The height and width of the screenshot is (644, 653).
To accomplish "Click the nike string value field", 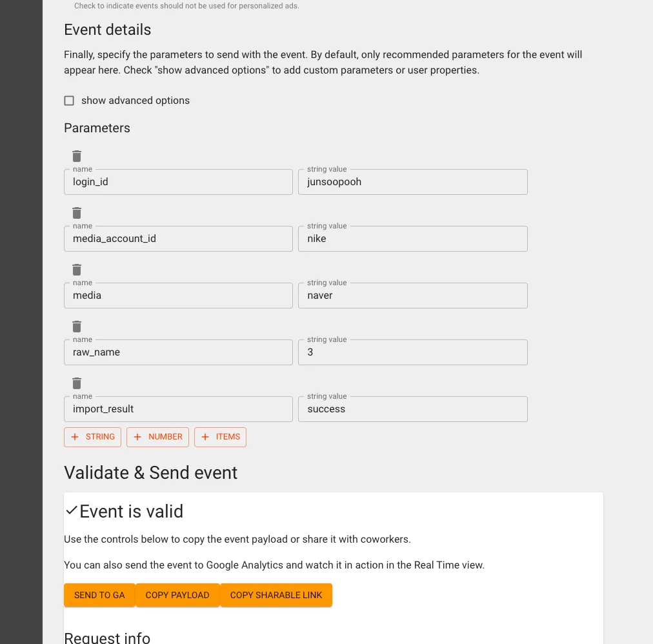I will click(412, 239).
